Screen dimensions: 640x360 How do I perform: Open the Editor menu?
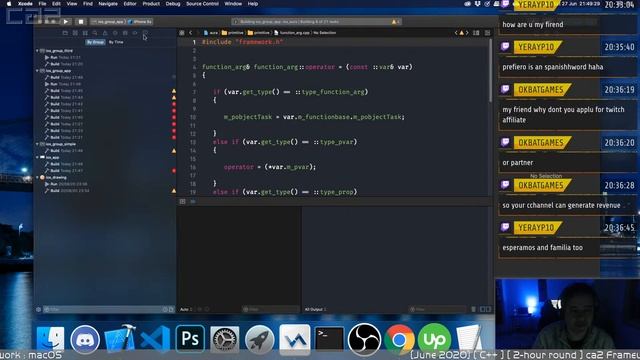point(130,4)
